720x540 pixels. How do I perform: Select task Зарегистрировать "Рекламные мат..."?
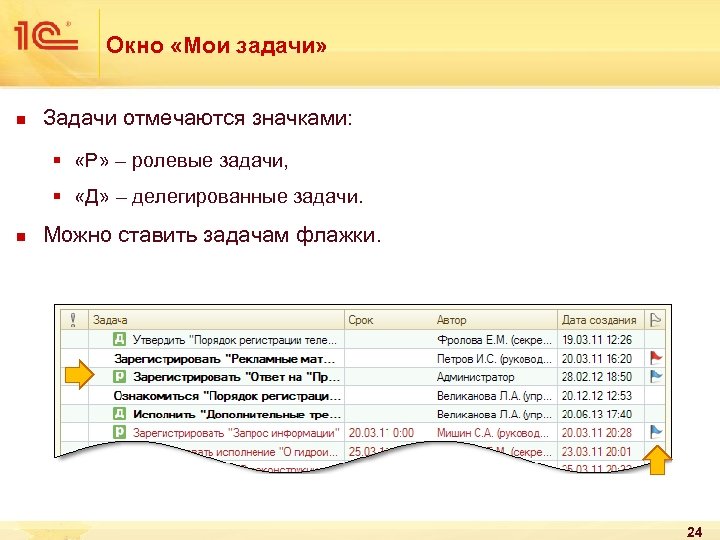(225, 358)
